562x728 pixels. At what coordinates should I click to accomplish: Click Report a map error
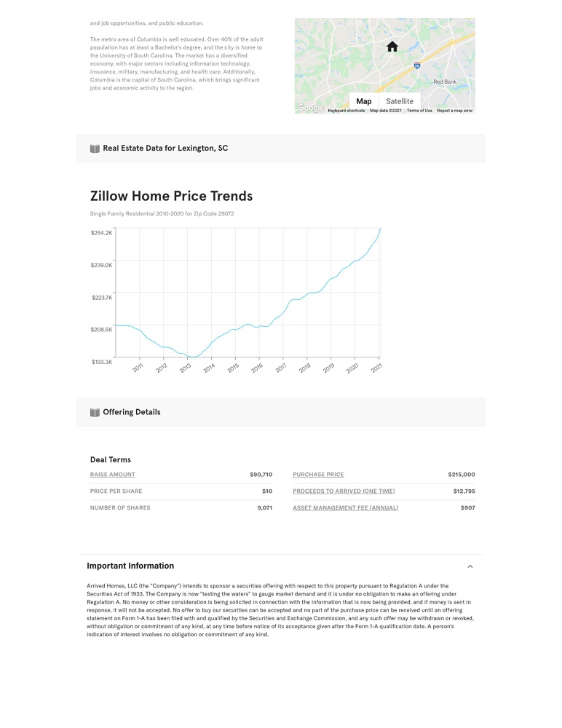455,111
